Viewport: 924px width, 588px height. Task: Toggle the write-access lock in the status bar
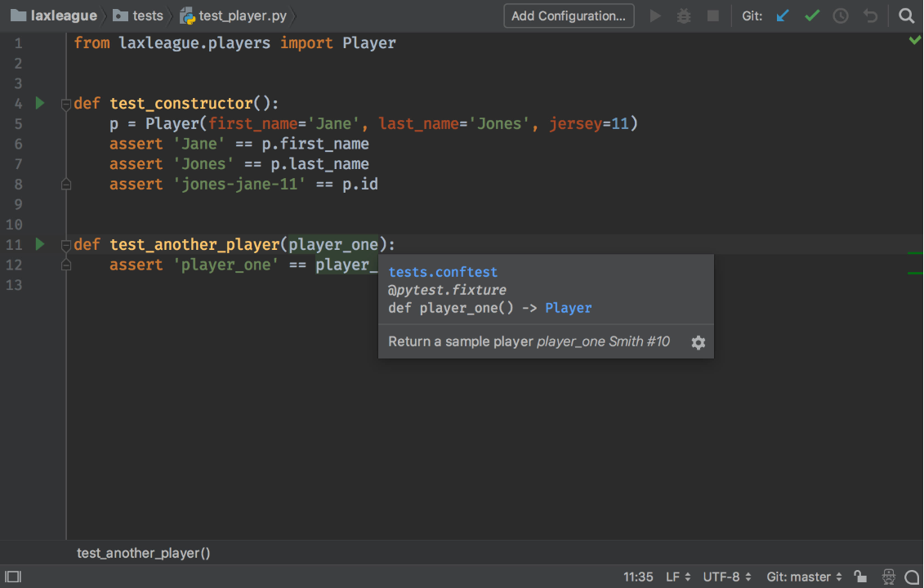pyautogui.click(x=860, y=577)
